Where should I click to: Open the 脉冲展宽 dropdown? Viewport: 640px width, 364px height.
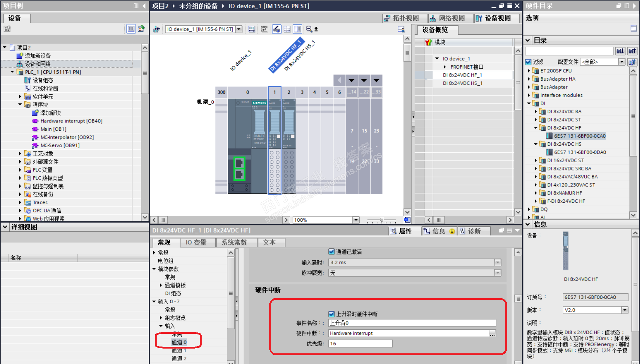[497, 273]
